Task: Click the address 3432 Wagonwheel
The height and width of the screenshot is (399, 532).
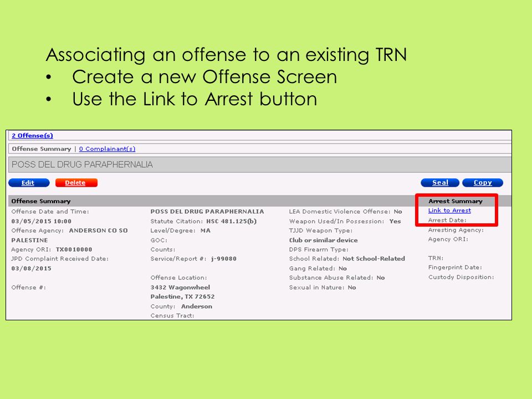Action: [180, 288]
